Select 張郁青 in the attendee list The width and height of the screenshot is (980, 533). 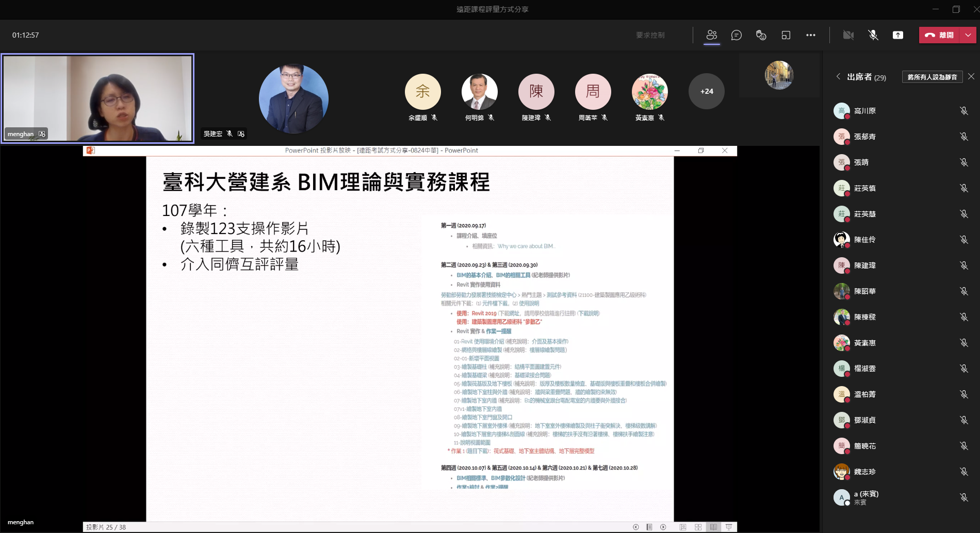pos(902,137)
